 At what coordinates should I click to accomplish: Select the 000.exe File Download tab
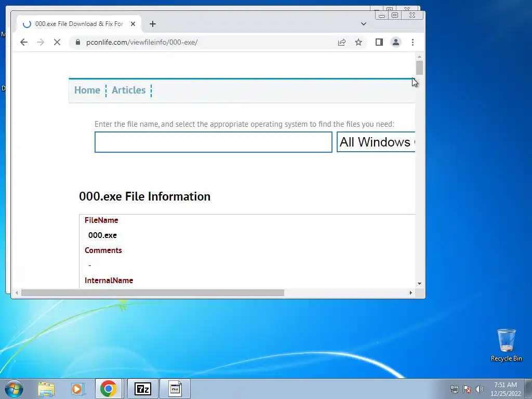[x=79, y=24]
